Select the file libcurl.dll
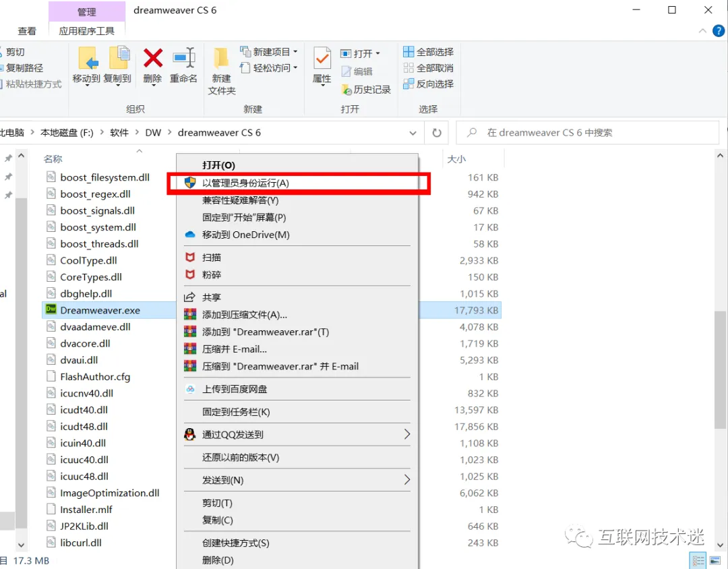Screen dimensions: 728x569 (x=81, y=543)
